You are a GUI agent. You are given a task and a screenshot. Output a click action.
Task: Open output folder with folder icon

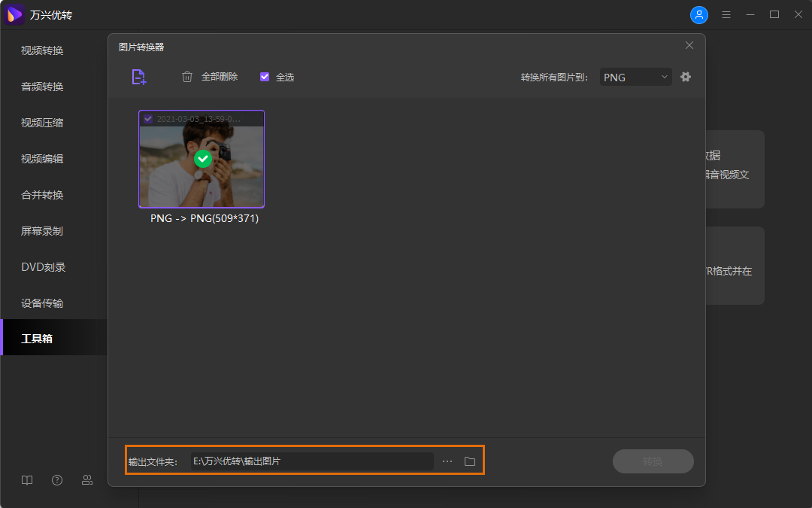pyautogui.click(x=470, y=461)
